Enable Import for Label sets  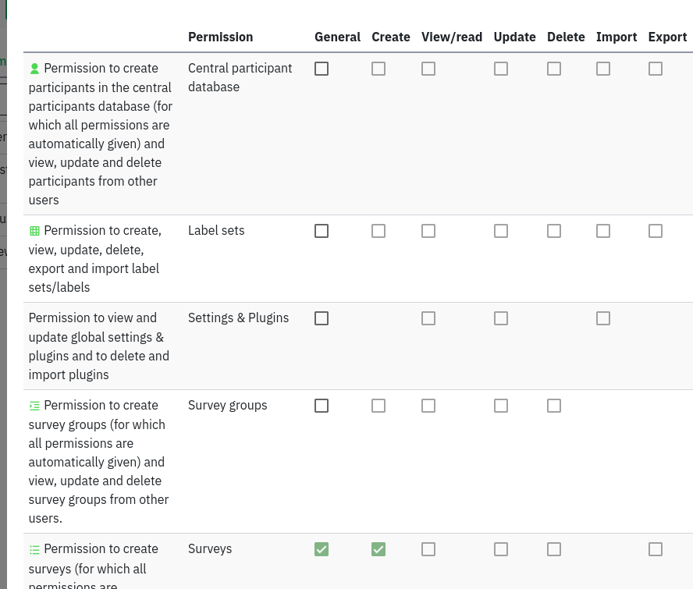pyautogui.click(x=603, y=231)
